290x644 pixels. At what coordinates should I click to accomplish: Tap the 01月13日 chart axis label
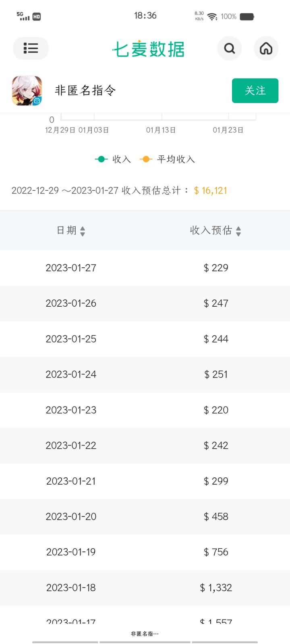[161, 130]
